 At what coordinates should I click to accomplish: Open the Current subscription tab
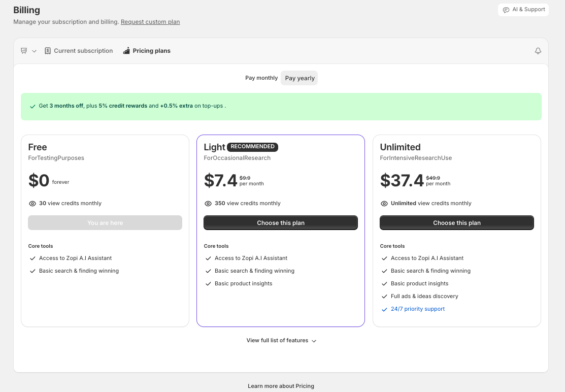(x=79, y=51)
